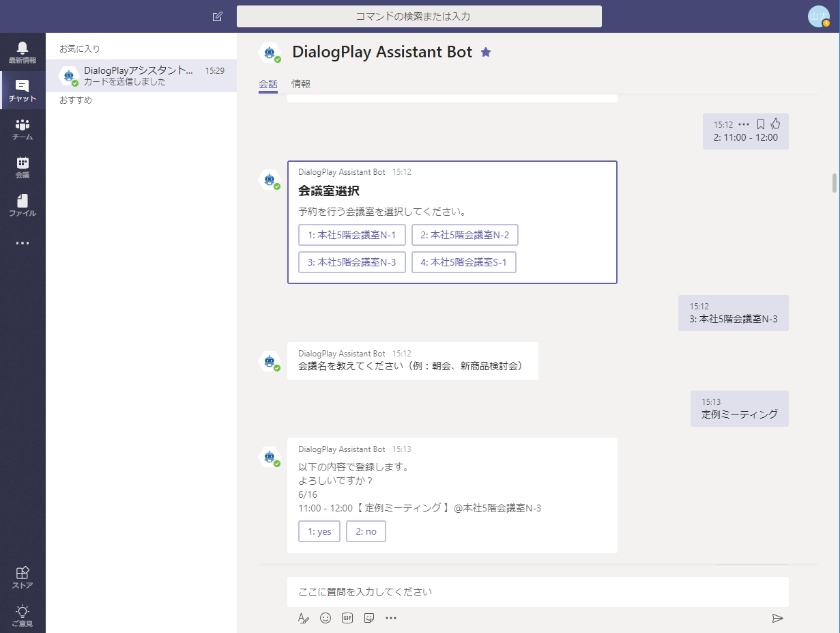This screenshot has height=633, width=840.
Task: Click the お気に入り section label
Action: [x=80, y=49]
